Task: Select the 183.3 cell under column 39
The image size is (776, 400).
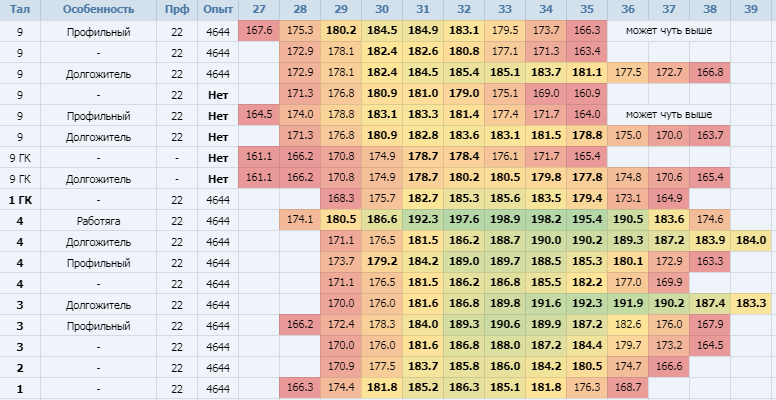Action: point(751,304)
